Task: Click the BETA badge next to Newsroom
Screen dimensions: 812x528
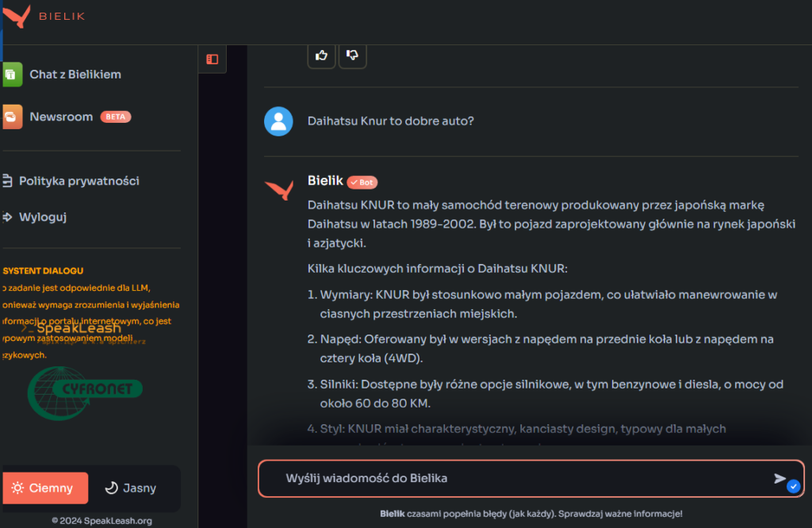Action: click(116, 117)
